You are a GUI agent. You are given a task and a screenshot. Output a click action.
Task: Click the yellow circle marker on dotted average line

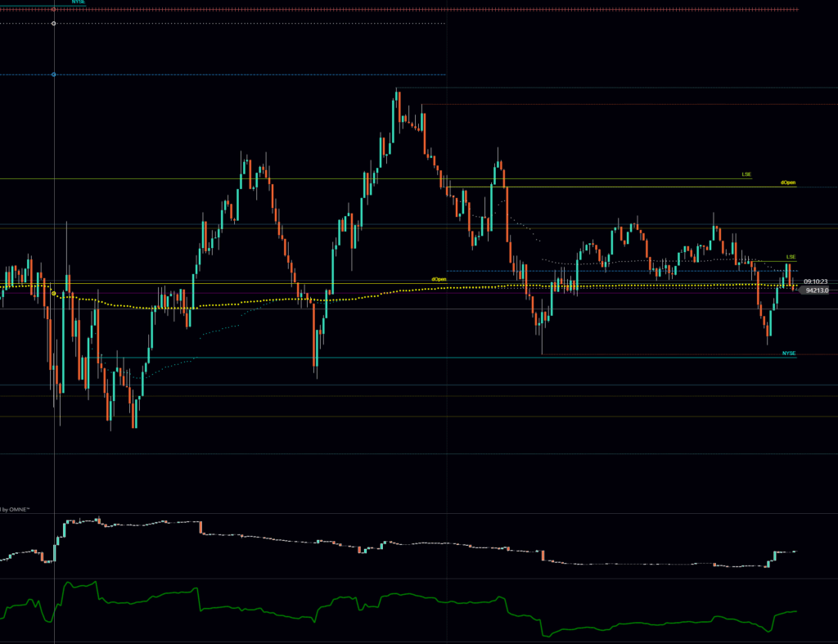(53, 294)
